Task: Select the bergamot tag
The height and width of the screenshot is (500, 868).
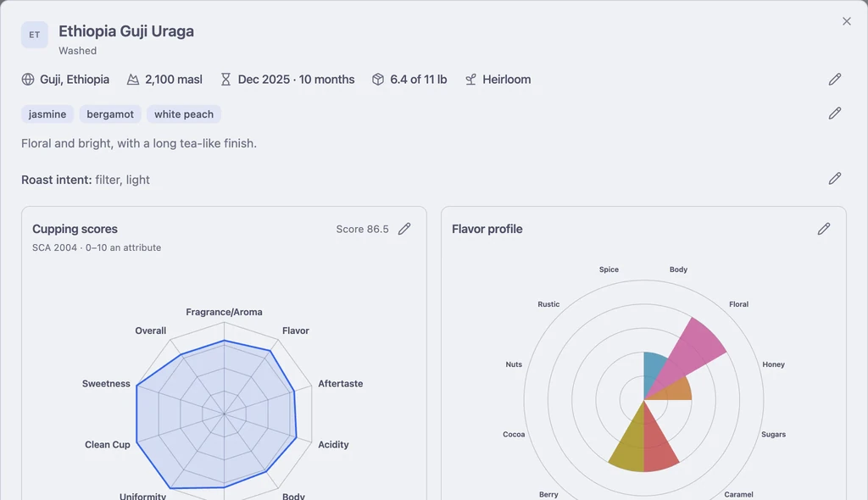Action: pos(110,114)
